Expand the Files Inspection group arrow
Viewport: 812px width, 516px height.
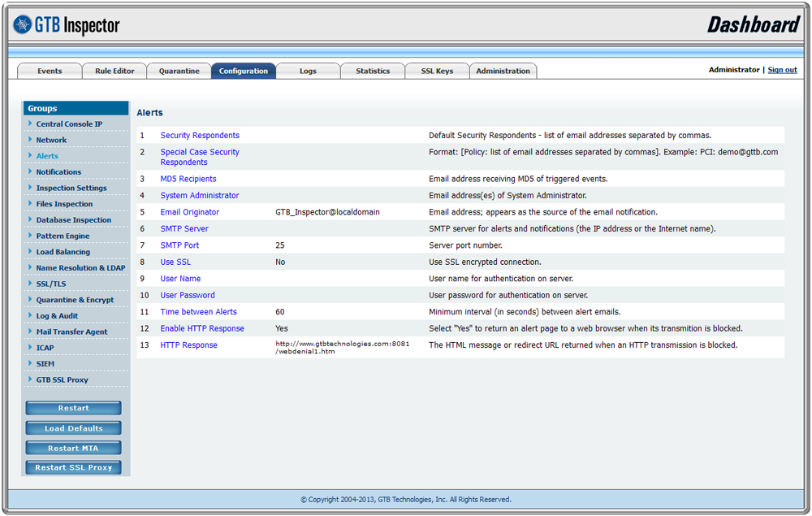click(30, 204)
